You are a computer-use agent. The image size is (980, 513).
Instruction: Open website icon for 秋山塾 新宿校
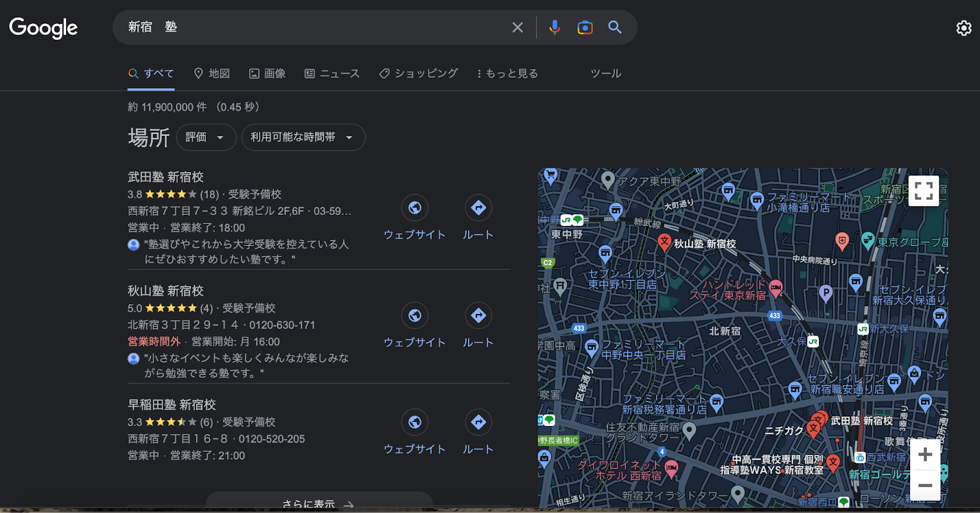pos(415,316)
